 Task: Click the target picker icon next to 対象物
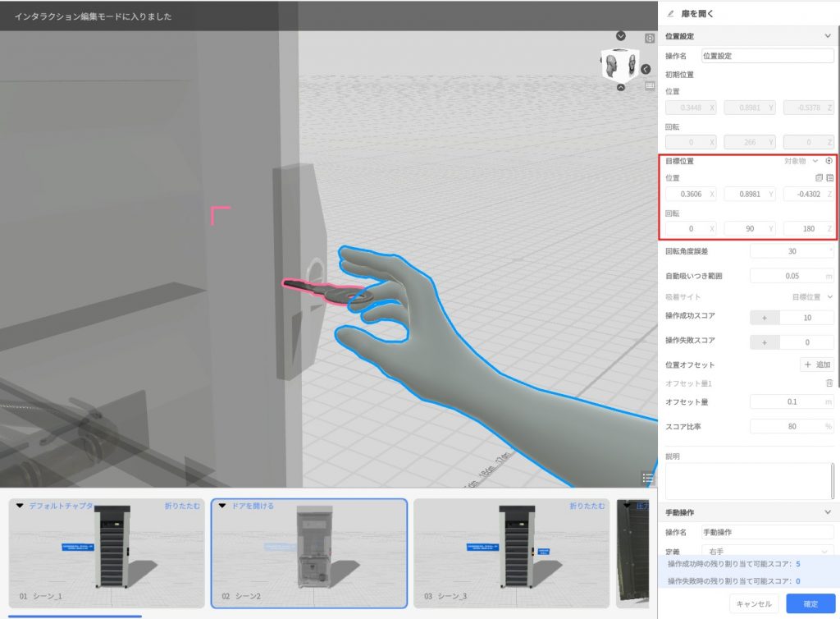[829, 161]
